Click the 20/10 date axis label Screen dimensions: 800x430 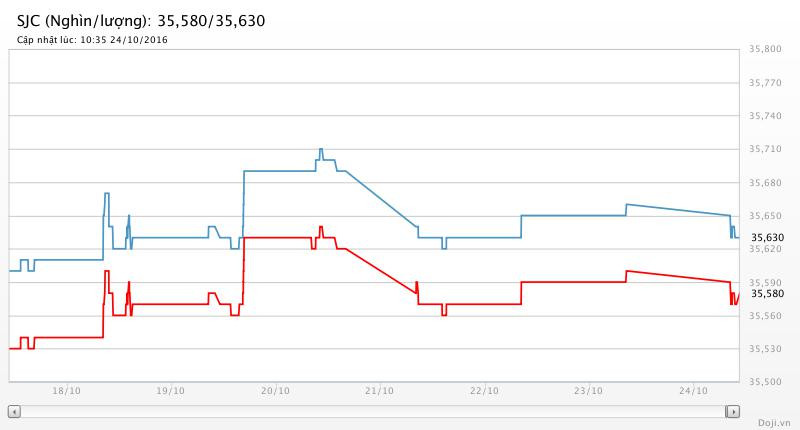pos(275,391)
